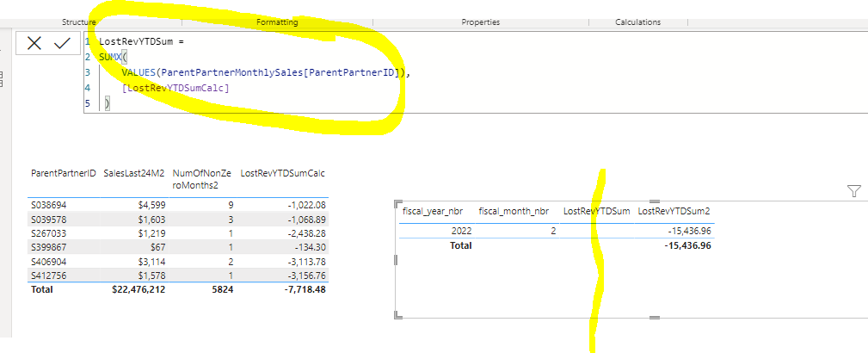Sort by fiscal_month_nbr column header
This screenshot has height=353, width=868.
[x=514, y=211]
